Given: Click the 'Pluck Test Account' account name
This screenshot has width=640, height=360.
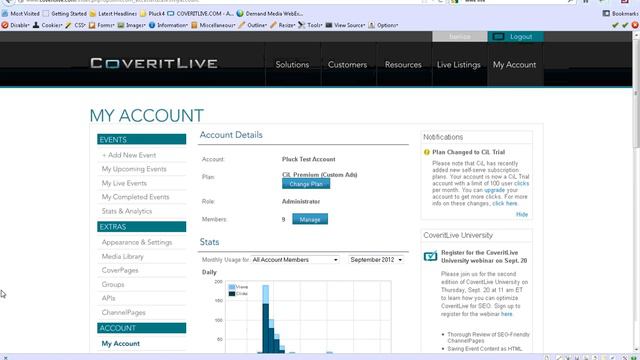Looking at the screenshot, I should point(309,159).
